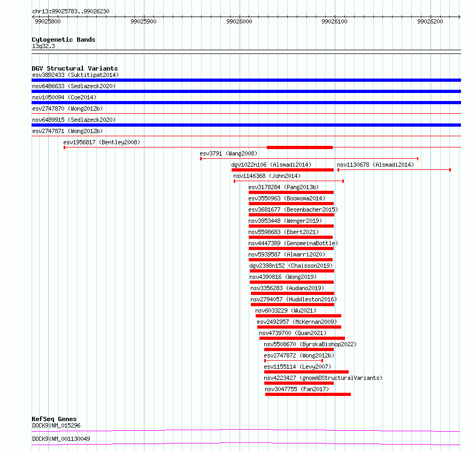Screen dimensions: 476x451
Task: Click the RefSeq Genes track title
Action: click(54, 419)
